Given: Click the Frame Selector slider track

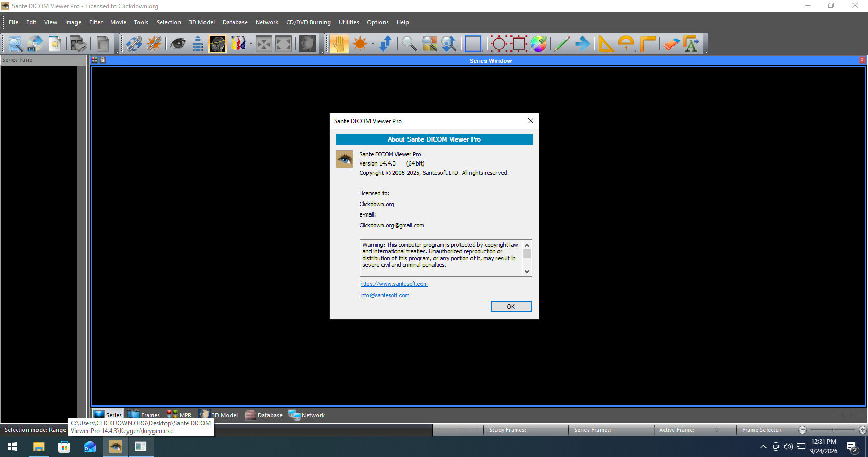Looking at the screenshot, I should tap(833, 430).
